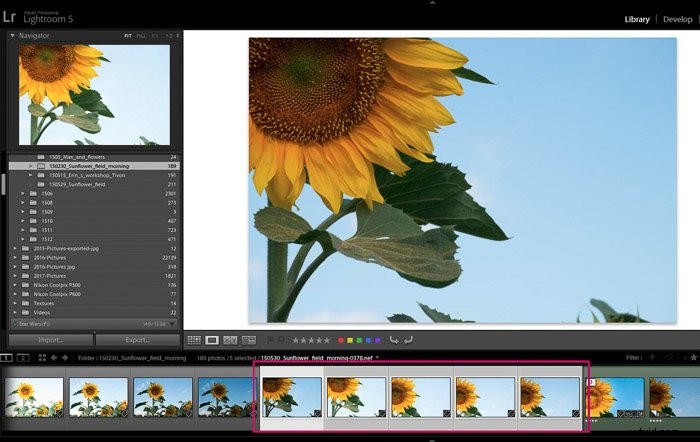Viewport: 700px width, 442px height.
Task: Click the Export... button
Action: click(x=138, y=340)
